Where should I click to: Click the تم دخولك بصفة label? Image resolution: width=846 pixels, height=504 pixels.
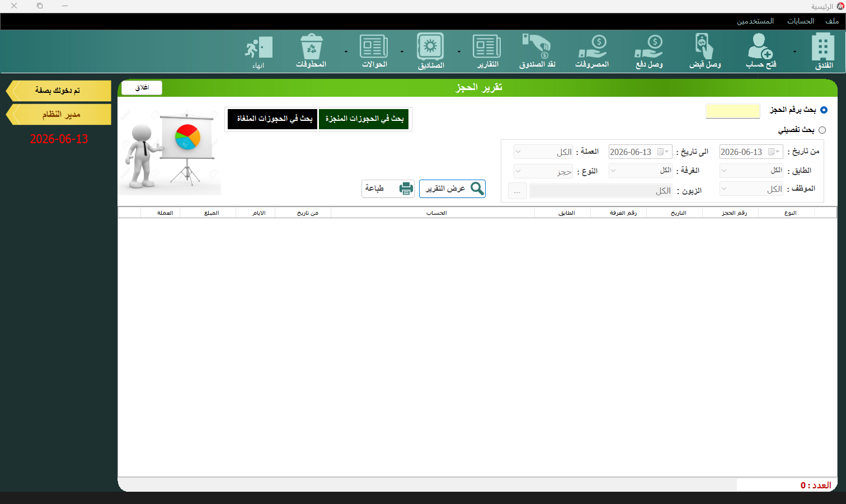[x=58, y=91]
